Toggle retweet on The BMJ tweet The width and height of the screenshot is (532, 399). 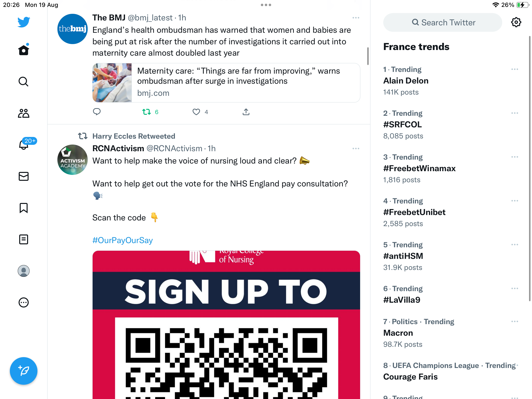[x=150, y=112]
